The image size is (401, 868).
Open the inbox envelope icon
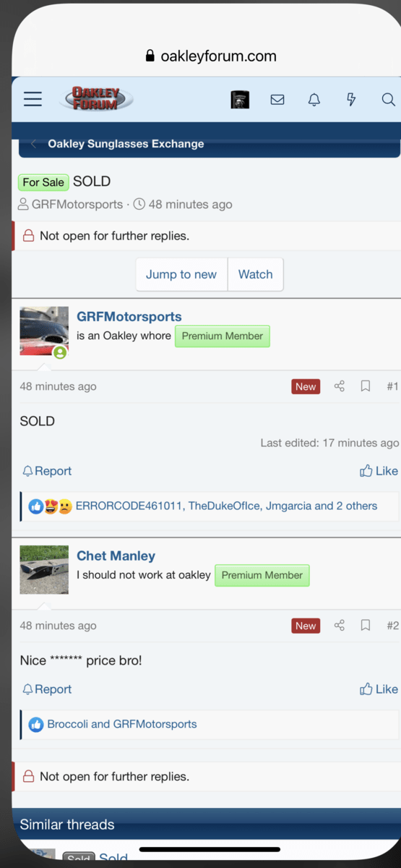277,100
